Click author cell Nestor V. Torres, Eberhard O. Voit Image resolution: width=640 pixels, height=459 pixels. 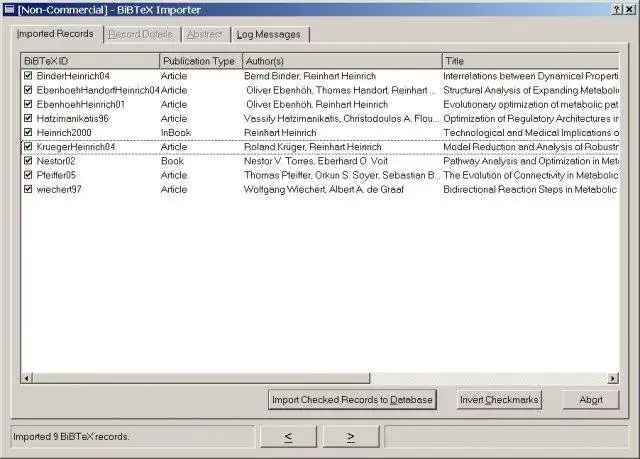(316, 161)
